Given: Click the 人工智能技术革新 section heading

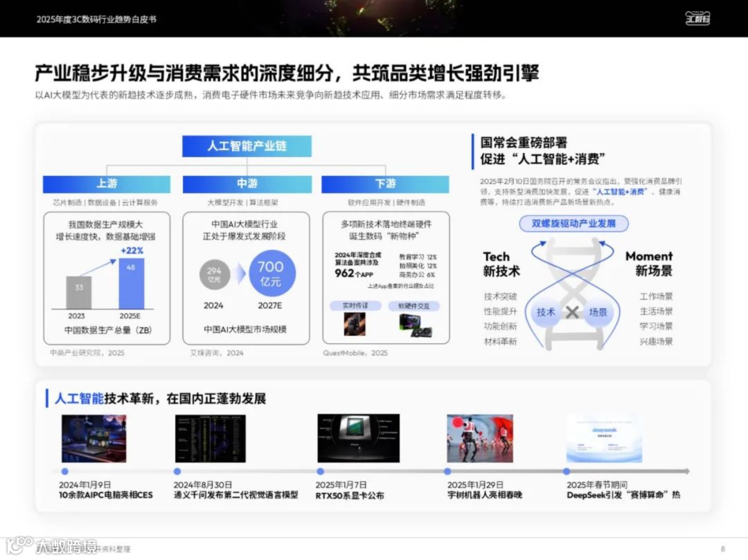Looking at the screenshot, I should 160,399.
